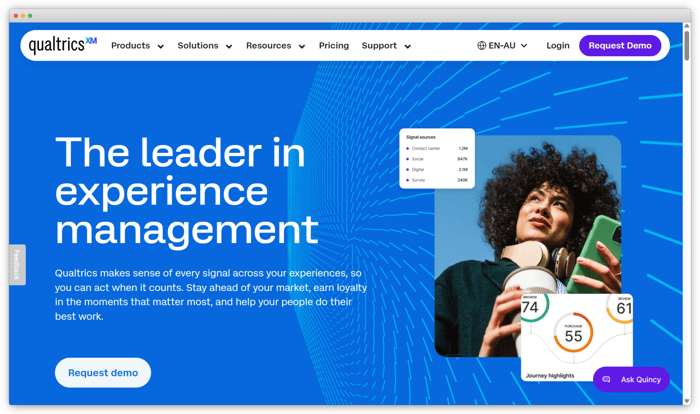Click the scrollbar down arrow
This screenshot has height=414, width=700.
(x=687, y=401)
